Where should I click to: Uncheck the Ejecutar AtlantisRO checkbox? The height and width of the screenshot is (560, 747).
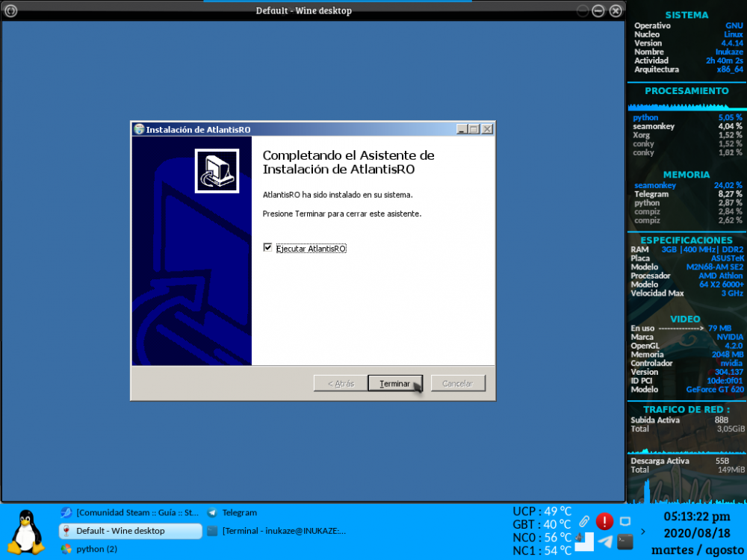tap(267, 248)
